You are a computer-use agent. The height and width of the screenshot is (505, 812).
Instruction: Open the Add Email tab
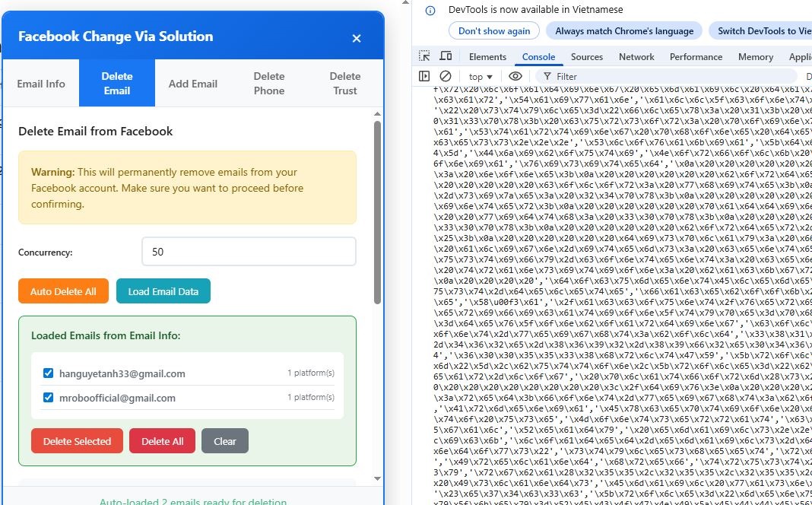coord(193,84)
